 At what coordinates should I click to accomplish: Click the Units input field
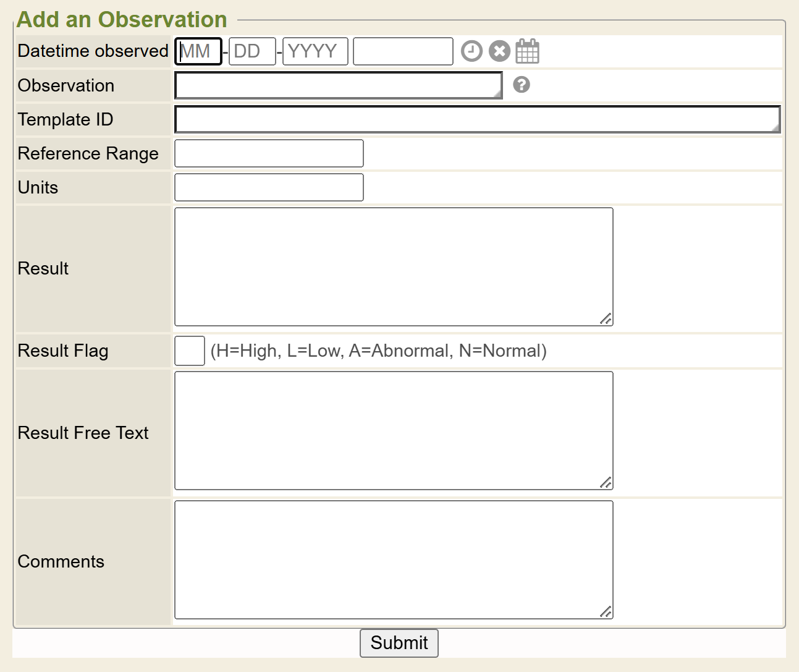pyautogui.click(x=269, y=187)
